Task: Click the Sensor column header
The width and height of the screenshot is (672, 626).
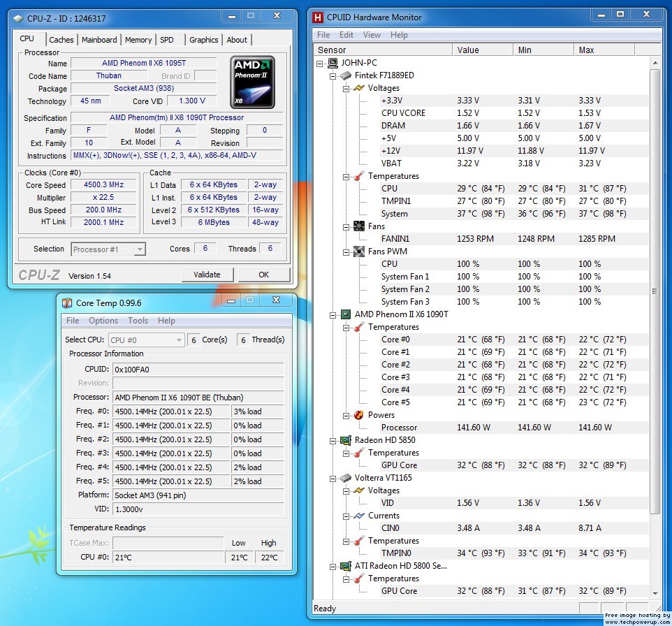Action: pyautogui.click(x=383, y=50)
